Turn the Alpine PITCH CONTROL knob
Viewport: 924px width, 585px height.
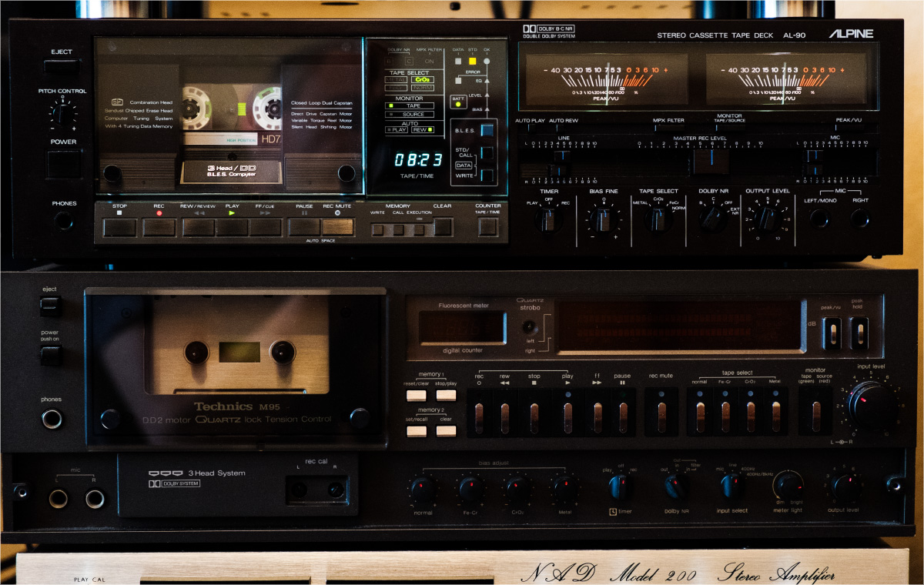tap(63, 114)
